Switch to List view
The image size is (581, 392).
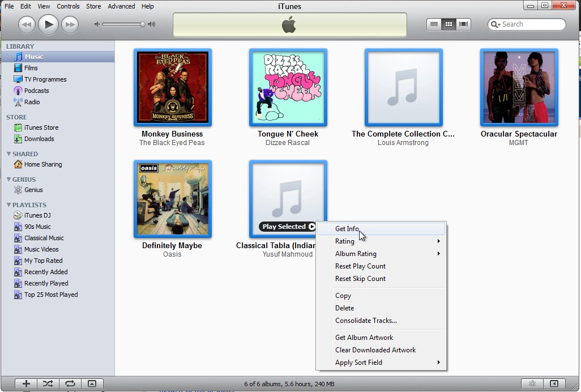point(434,24)
